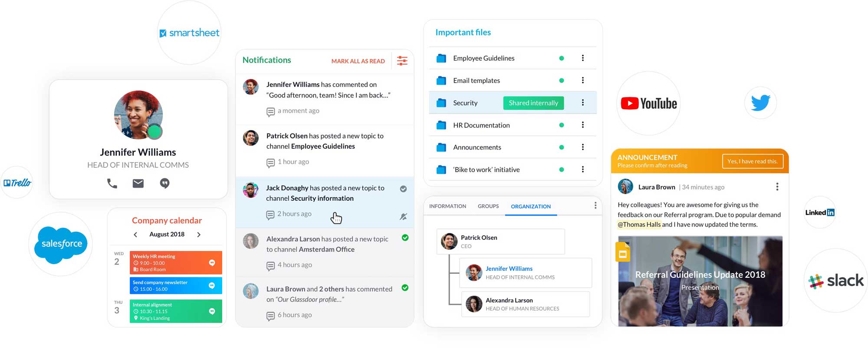Confirm with Yes, I have read this button
The width and height of the screenshot is (868, 349).
tap(752, 161)
